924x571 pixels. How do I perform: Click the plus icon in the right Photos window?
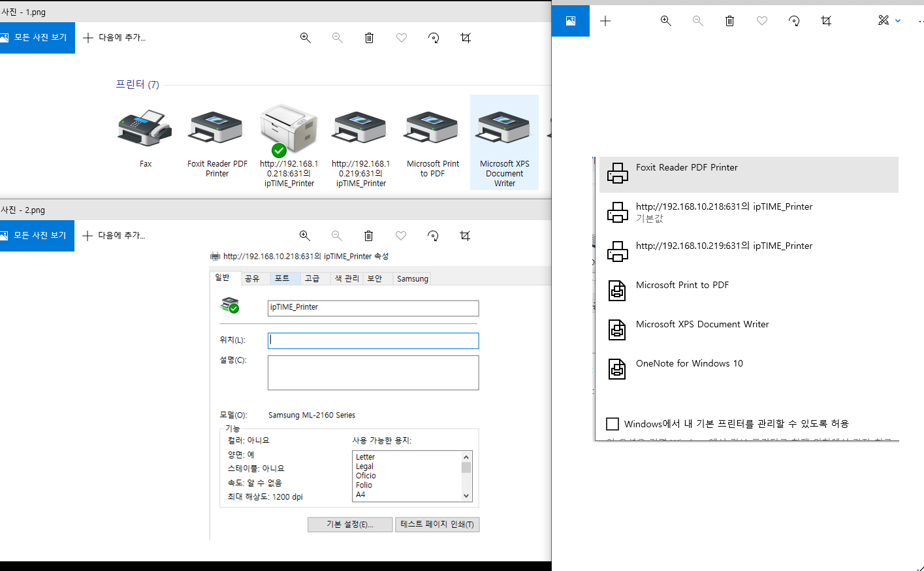tap(605, 21)
